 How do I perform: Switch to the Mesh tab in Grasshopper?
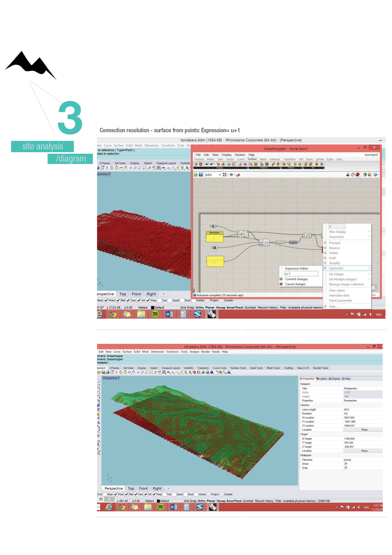pos(263,159)
